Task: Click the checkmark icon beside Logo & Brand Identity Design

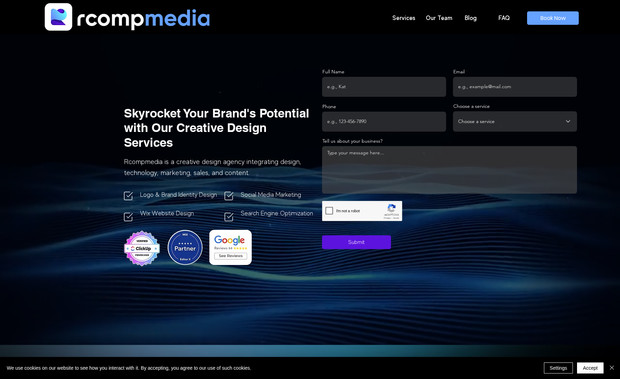Action: (x=129, y=196)
